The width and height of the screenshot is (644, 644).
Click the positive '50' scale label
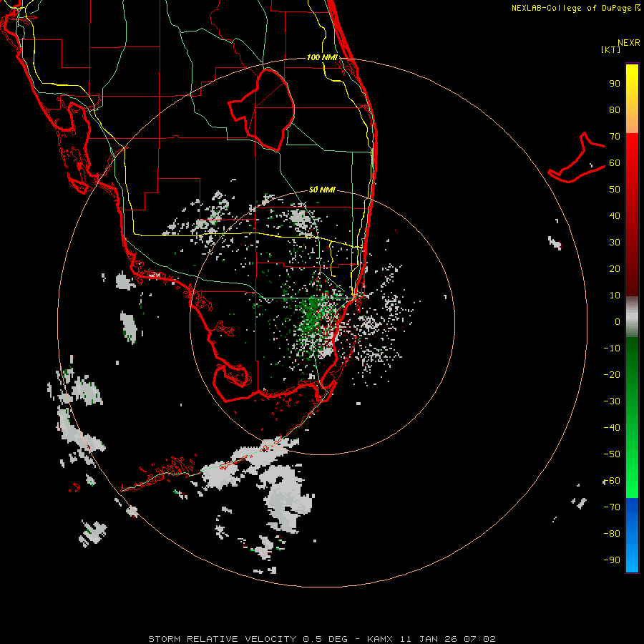click(615, 190)
